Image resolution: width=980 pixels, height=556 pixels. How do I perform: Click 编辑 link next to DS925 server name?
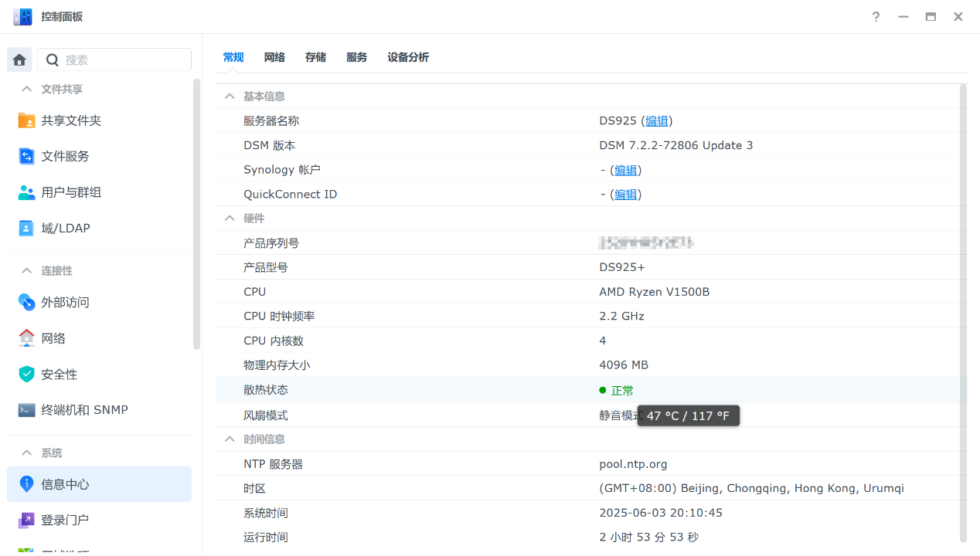[x=657, y=120]
